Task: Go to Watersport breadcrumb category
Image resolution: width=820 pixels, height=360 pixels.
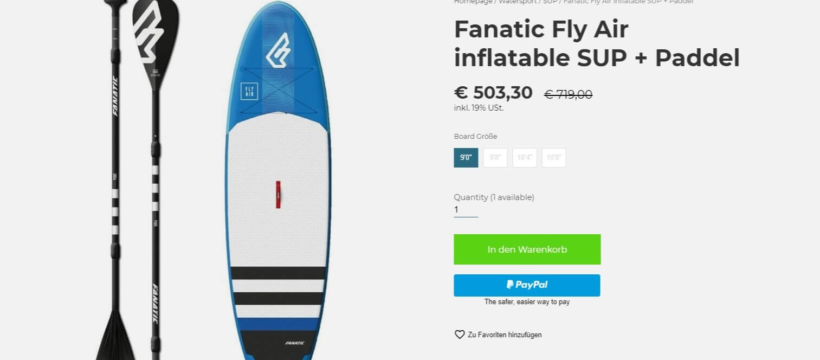Action: (x=517, y=2)
